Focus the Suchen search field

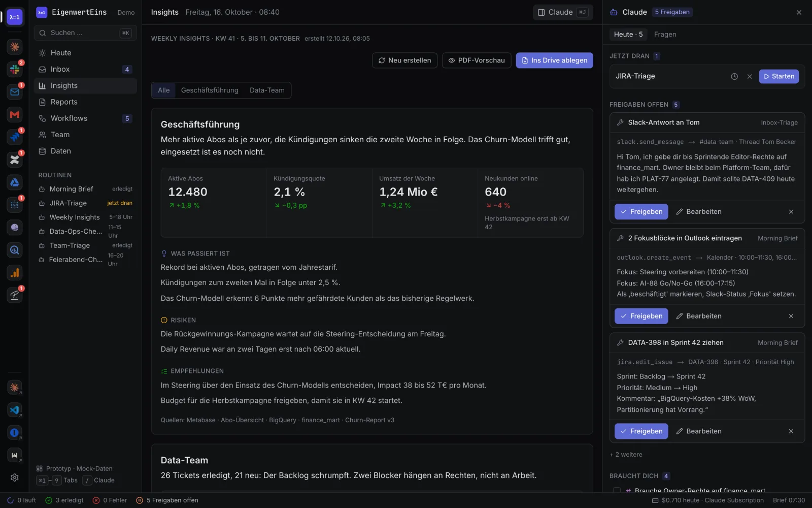[85, 33]
